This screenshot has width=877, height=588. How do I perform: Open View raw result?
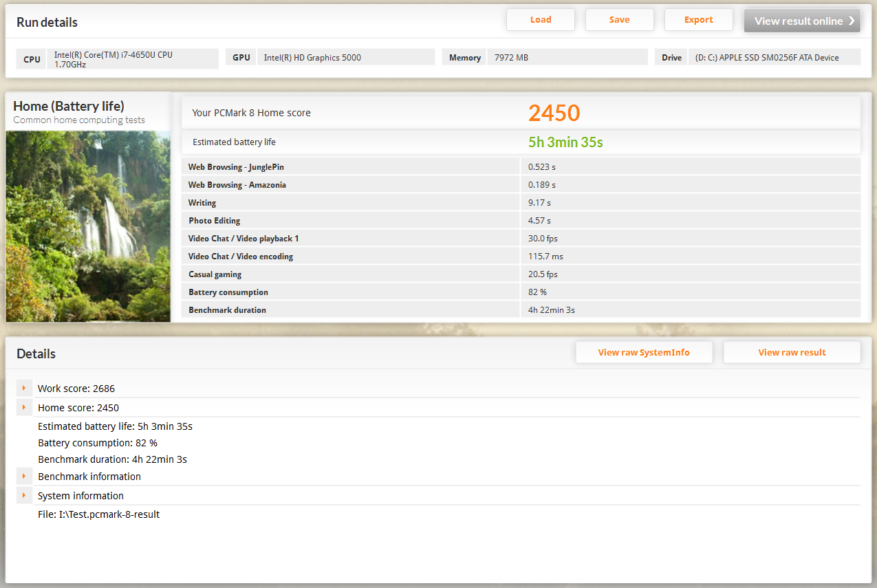792,352
